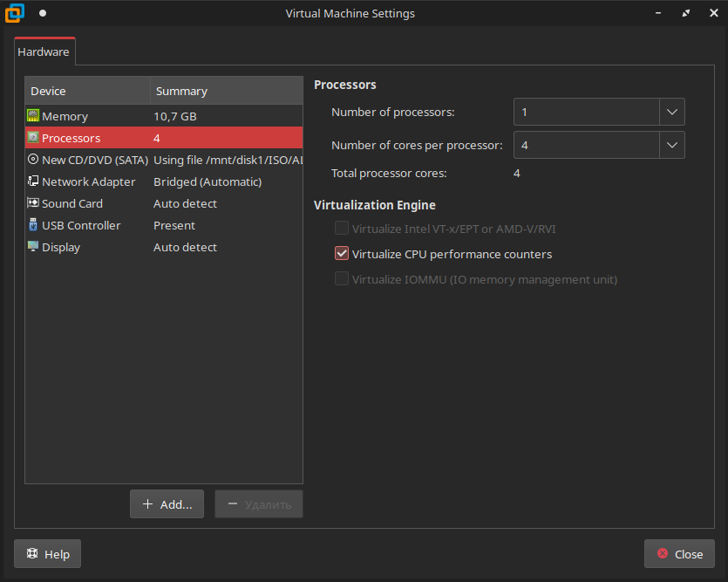This screenshot has width=728, height=582.
Task: Click the VMware logo in title bar
Action: pyautogui.click(x=15, y=13)
